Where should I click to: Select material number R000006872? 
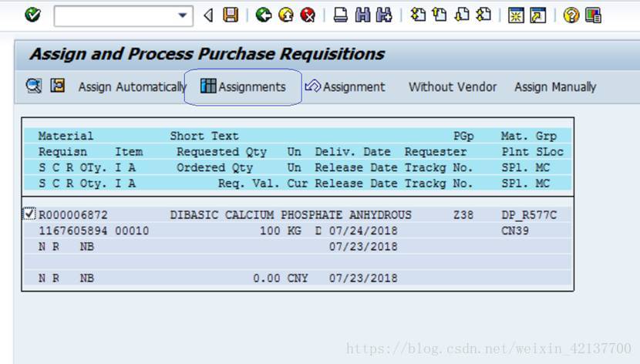(x=73, y=215)
